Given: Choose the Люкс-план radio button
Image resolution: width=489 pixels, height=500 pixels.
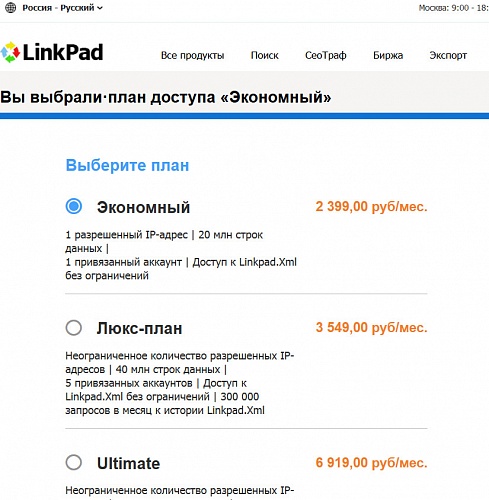Looking at the screenshot, I should 74,328.
